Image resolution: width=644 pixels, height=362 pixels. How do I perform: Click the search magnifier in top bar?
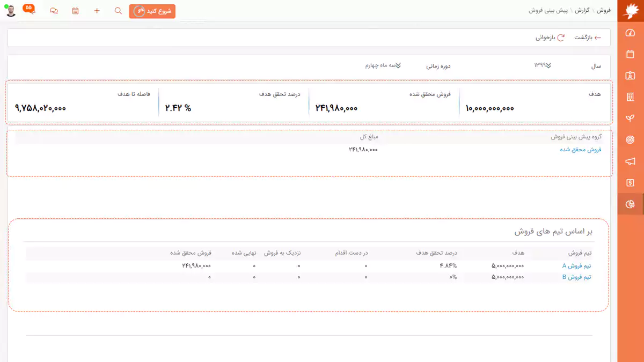coord(119,11)
